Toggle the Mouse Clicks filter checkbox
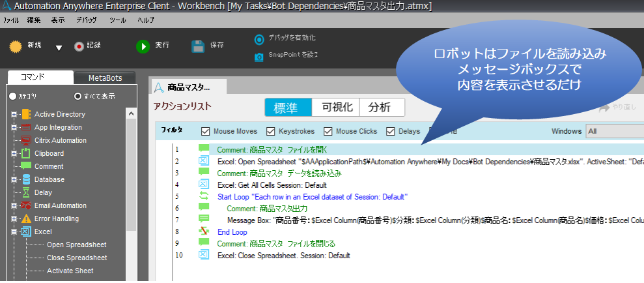Screen dimensions: 644x283 click(x=328, y=132)
